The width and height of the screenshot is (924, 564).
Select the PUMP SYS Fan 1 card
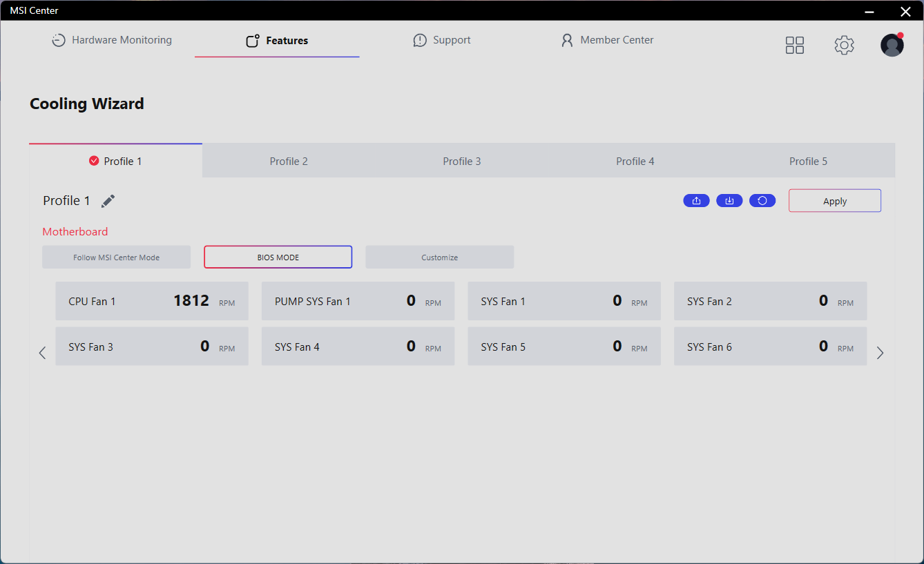(358, 301)
